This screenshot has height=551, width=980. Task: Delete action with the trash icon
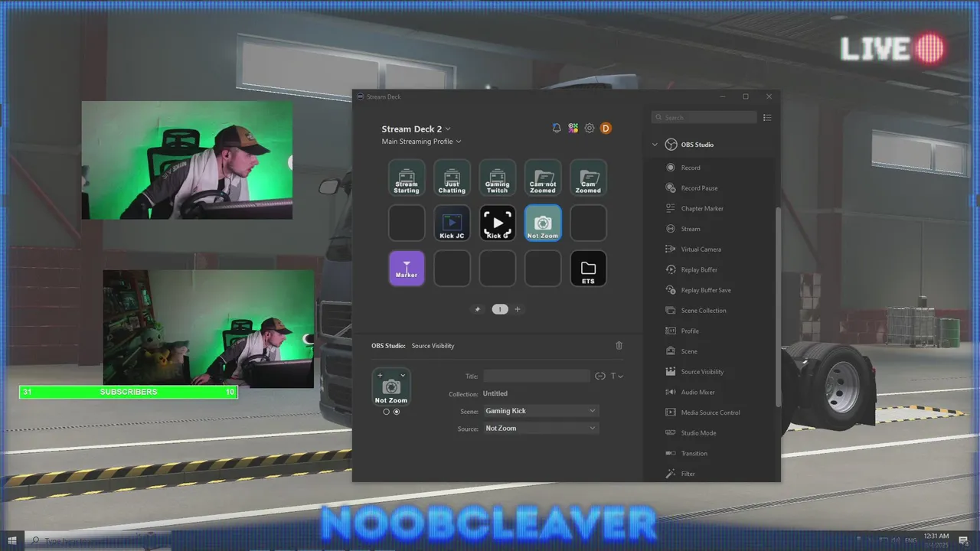tap(619, 346)
